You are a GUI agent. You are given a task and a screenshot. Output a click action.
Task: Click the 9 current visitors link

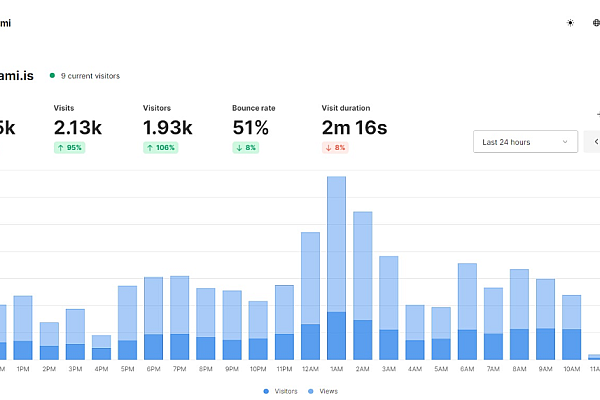[x=90, y=75]
